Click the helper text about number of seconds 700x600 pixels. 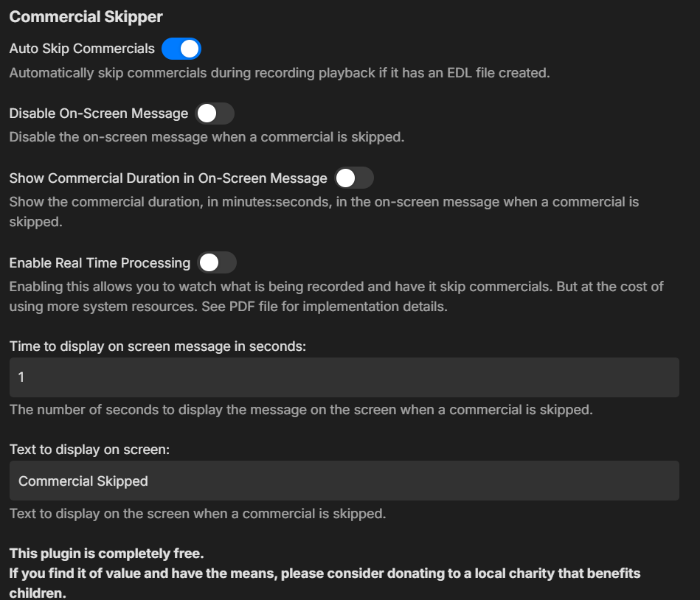point(300,410)
